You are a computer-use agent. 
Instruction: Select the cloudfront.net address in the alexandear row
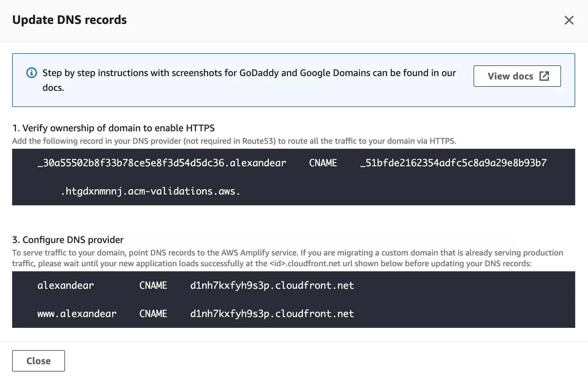click(x=271, y=285)
